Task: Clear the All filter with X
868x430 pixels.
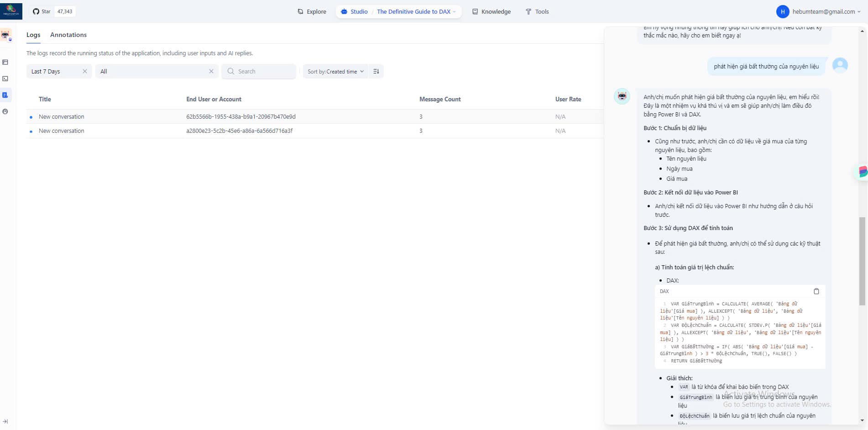Action: click(211, 71)
